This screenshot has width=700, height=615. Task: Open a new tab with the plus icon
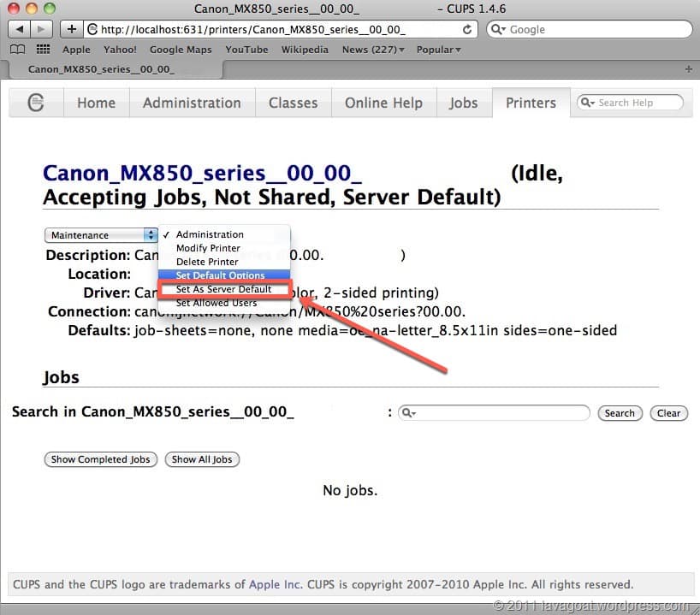689,69
